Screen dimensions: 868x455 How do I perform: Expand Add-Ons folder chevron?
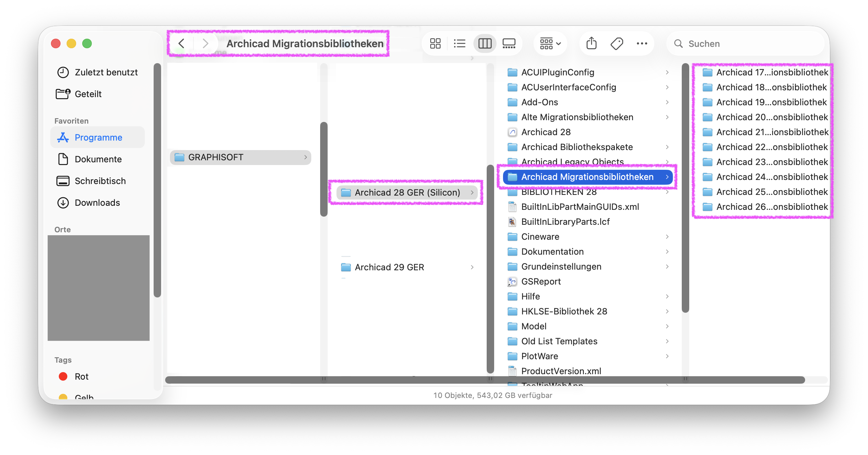[x=667, y=102]
